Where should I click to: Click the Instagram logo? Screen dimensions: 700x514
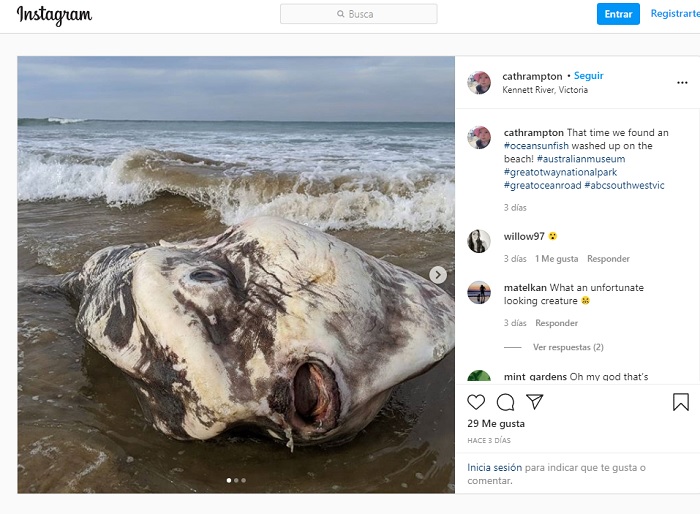54,15
